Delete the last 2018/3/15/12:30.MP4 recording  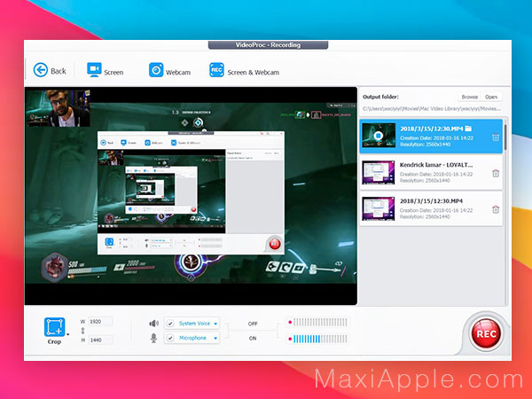tap(496, 209)
